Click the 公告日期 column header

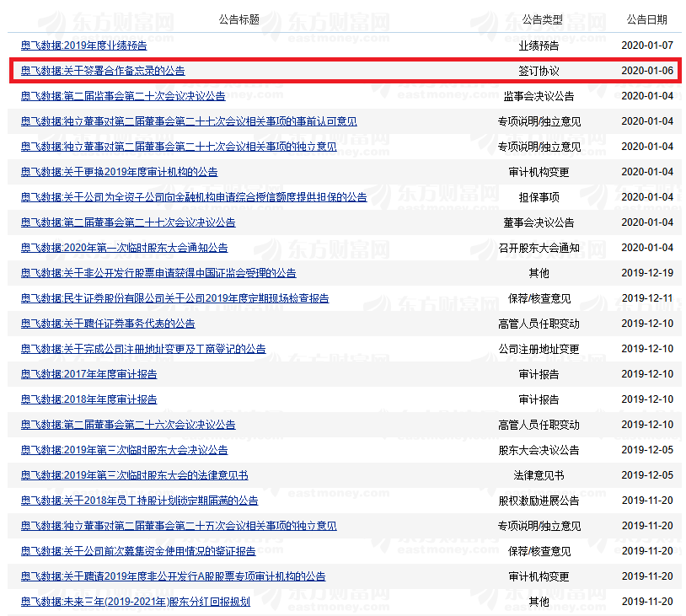[646, 19]
